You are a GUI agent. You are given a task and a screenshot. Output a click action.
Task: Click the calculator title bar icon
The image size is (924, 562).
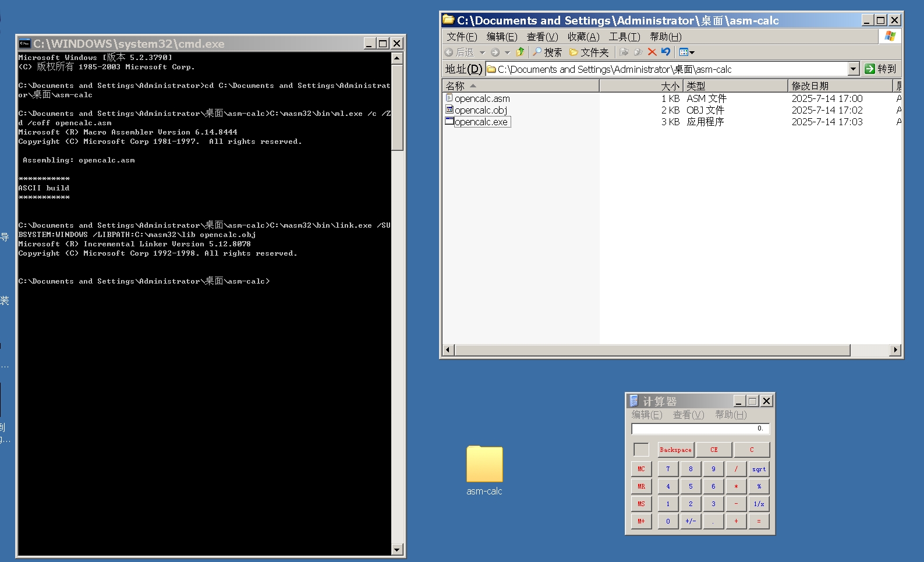633,401
